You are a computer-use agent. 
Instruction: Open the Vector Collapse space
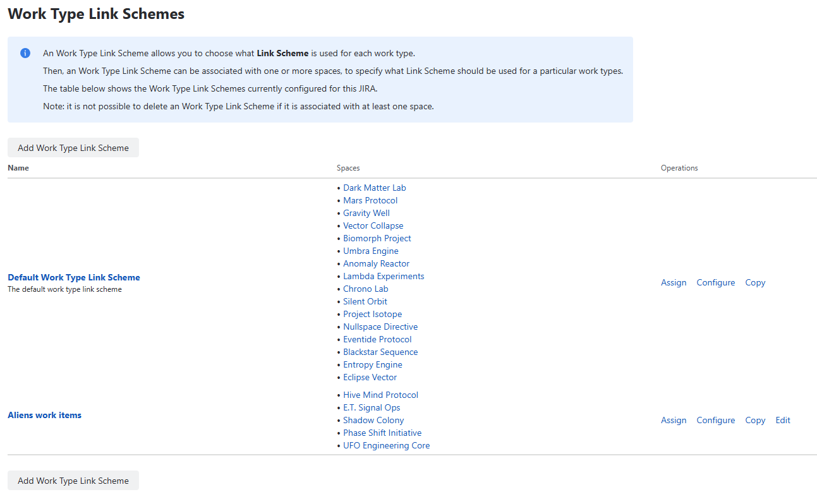pyautogui.click(x=373, y=225)
